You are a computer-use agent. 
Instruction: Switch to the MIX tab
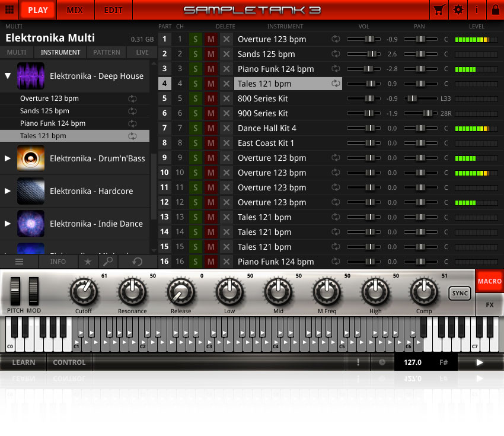75,9
